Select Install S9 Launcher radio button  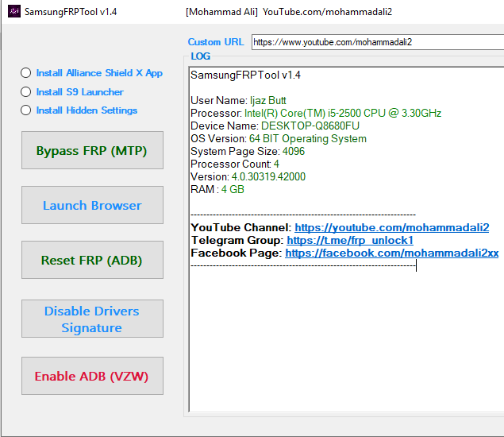(25, 91)
